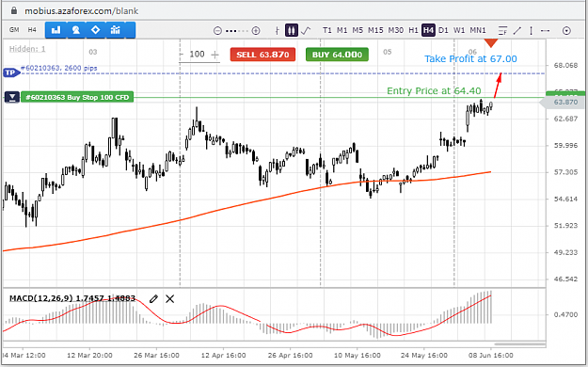
Task: Select the M15 timeframe
Action: [x=375, y=30]
